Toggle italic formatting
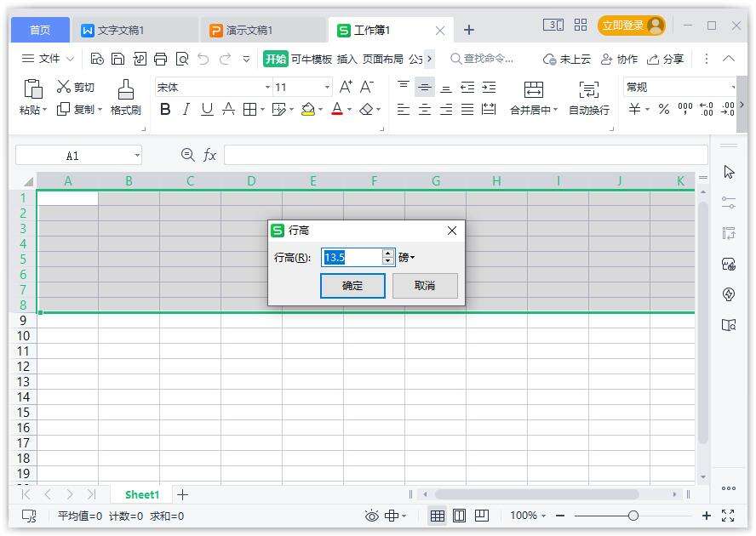This screenshot has width=756, height=536. 186,110
